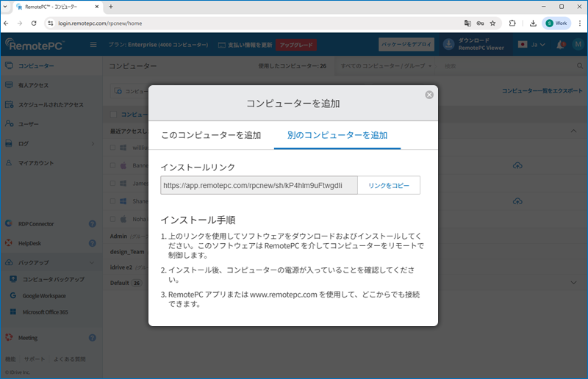Open the browser downloads icon
Image resolution: width=588 pixels, height=379 pixels.
click(533, 24)
